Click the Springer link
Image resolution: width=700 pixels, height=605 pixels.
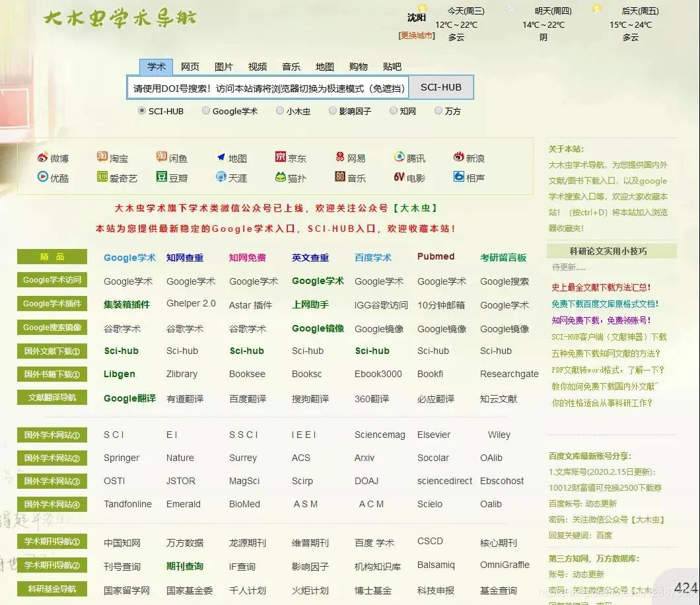122,458
